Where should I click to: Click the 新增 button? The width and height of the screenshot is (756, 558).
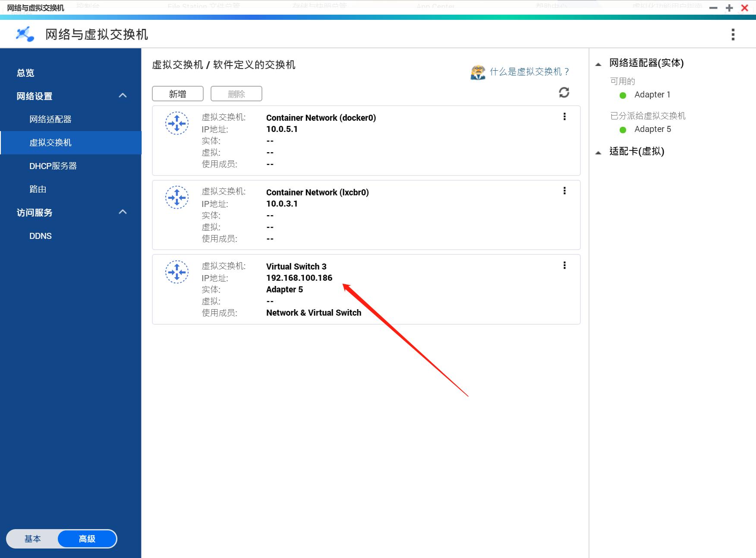[177, 93]
